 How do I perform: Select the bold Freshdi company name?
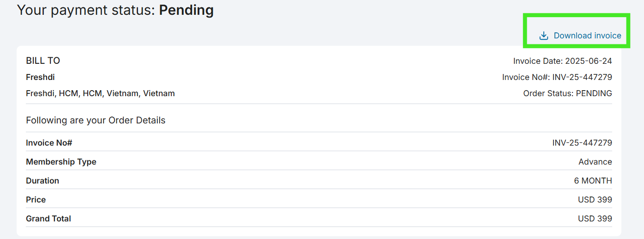40,77
